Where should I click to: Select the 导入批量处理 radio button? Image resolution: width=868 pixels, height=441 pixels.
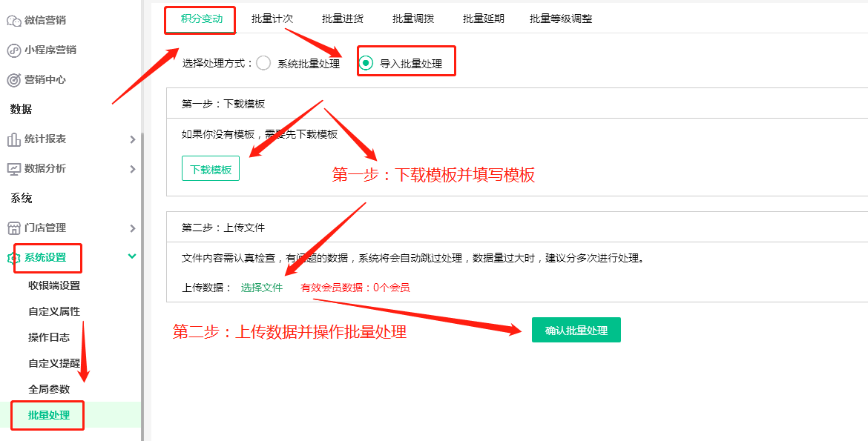365,63
